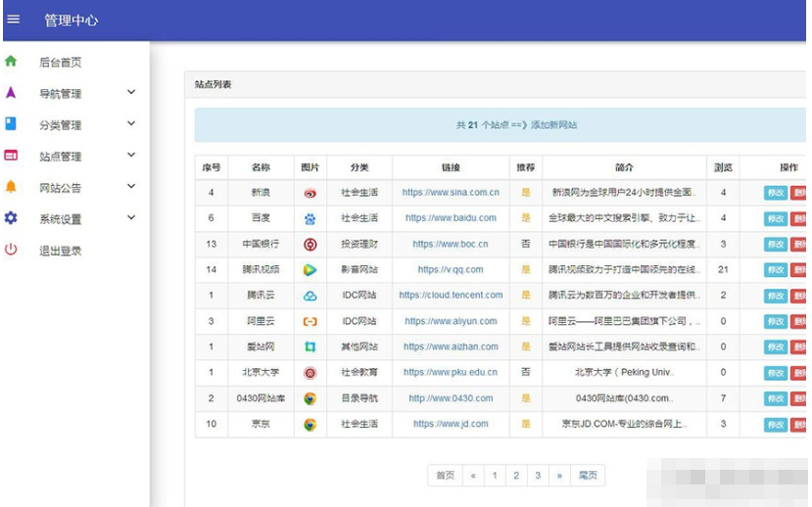The height and width of the screenshot is (507, 812).
Task: Open 后台首页 in the sidebar
Action: click(x=61, y=63)
